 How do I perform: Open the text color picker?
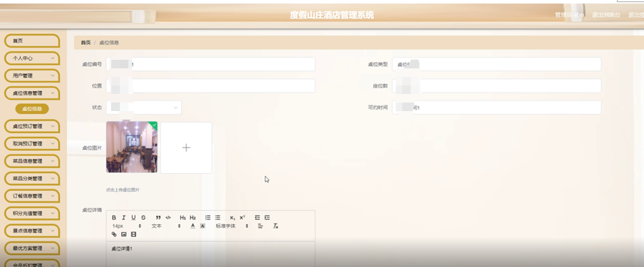pyautogui.click(x=193, y=226)
